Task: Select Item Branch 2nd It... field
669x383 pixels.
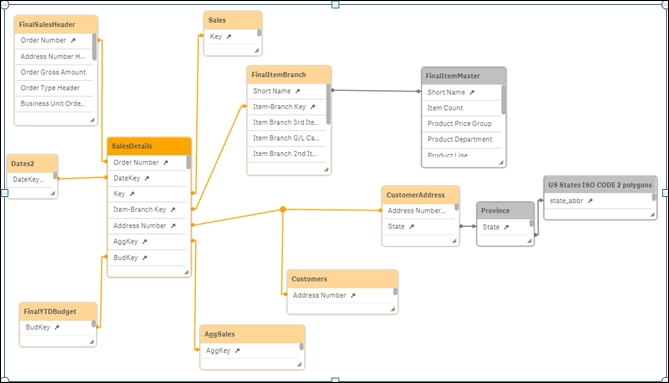Action: [x=287, y=154]
